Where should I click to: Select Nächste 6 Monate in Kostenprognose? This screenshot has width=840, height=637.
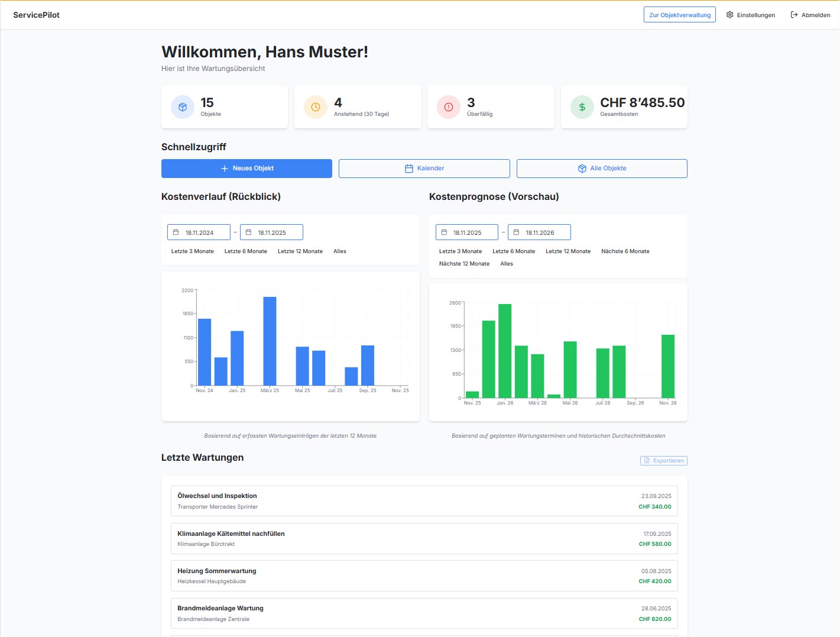pyautogui.click(x=625, y=251)
